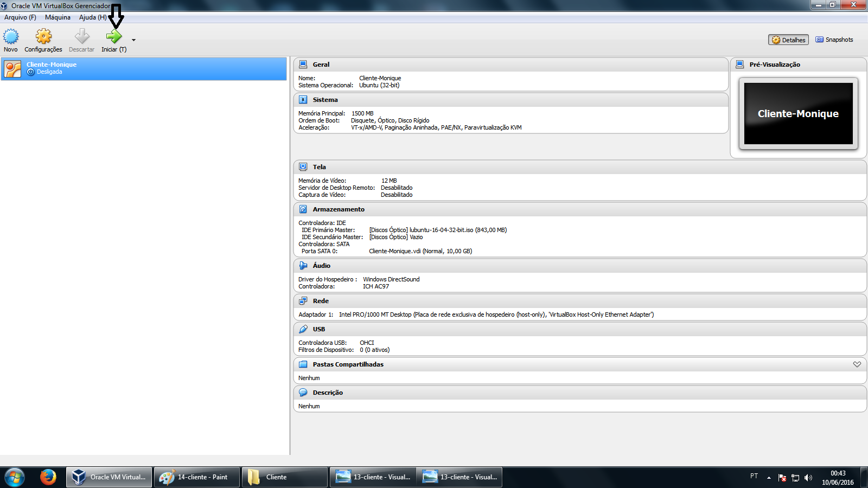Open the Cliente folder taskbar item
Screen dimensions: 868x488
coord(284,477)
